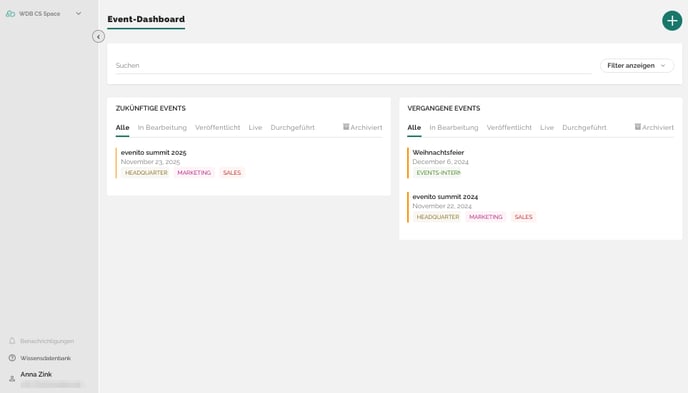This screenshot has width=688, height=393.
Task: Open Archiviert in Vergangene Events
Action: [654, 127]
